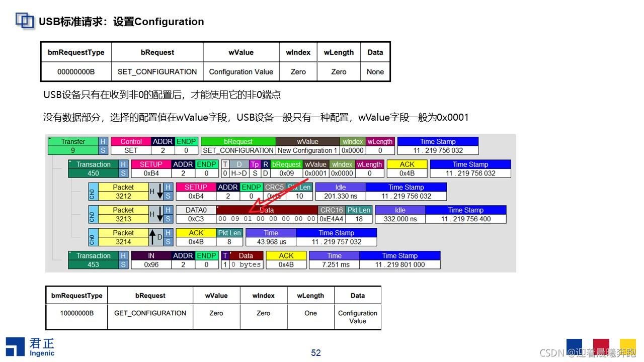
Task: Click the H/S speed indicator of Transfer 9
Action: pos(103,146)
